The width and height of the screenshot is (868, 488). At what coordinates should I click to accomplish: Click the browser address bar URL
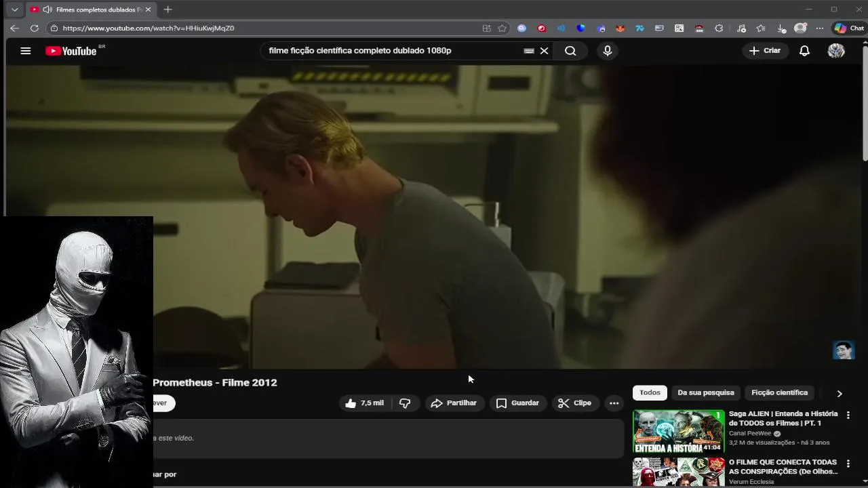pos(149,28)
